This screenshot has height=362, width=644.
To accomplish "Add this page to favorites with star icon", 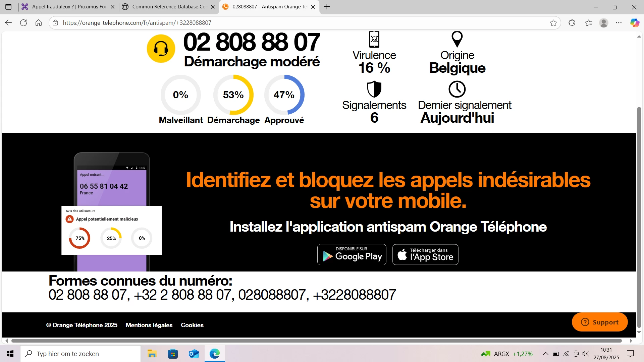I will click(553, 23).
